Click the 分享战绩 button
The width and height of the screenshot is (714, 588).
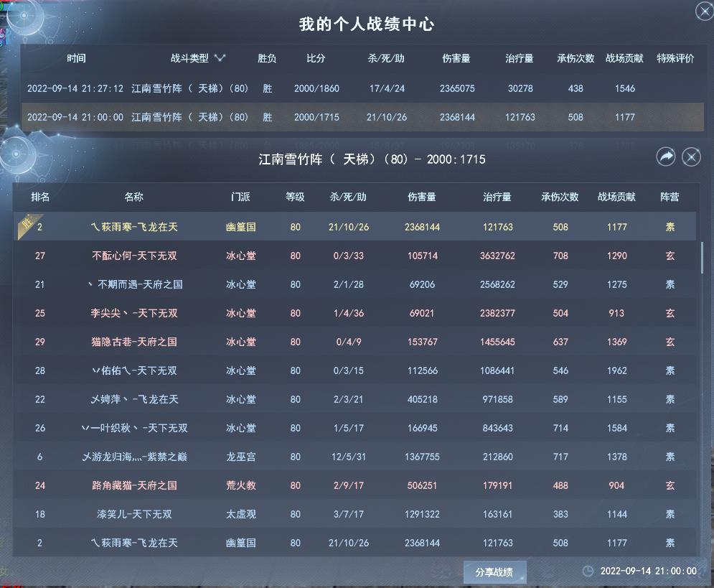click(495, 572)
